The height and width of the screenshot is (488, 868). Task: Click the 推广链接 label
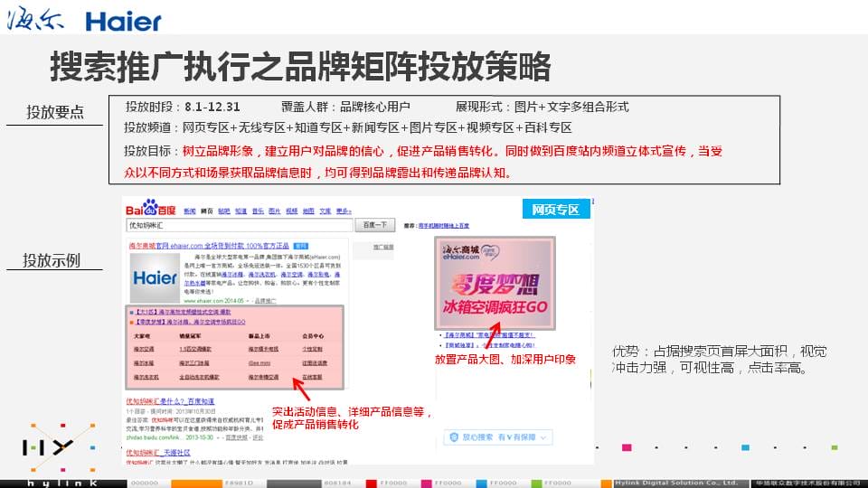pos(383,247)
